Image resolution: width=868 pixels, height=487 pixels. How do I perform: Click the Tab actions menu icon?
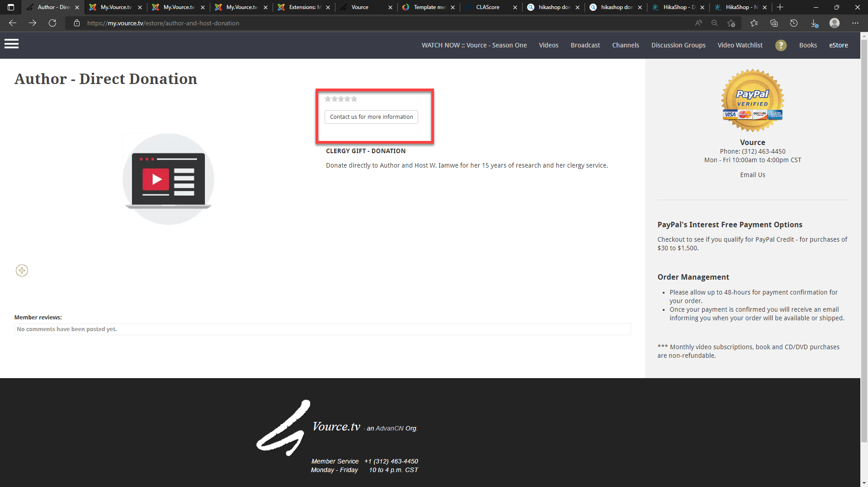tap(11, 7)
